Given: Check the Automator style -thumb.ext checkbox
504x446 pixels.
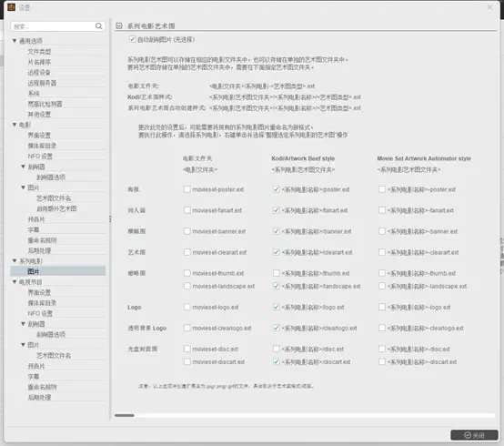Looking at the screenshot, I should (382, 273).
